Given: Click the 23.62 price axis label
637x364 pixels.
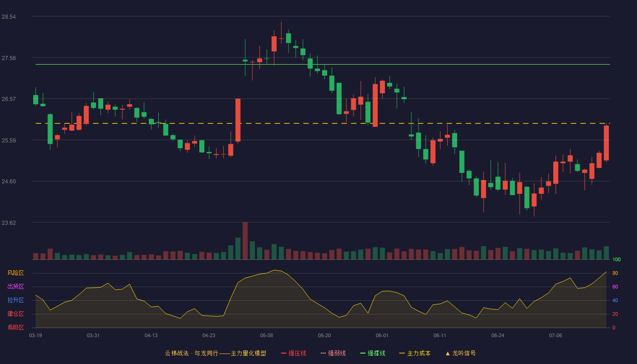Looking at the screenshot, I should [x=9, y=223].
